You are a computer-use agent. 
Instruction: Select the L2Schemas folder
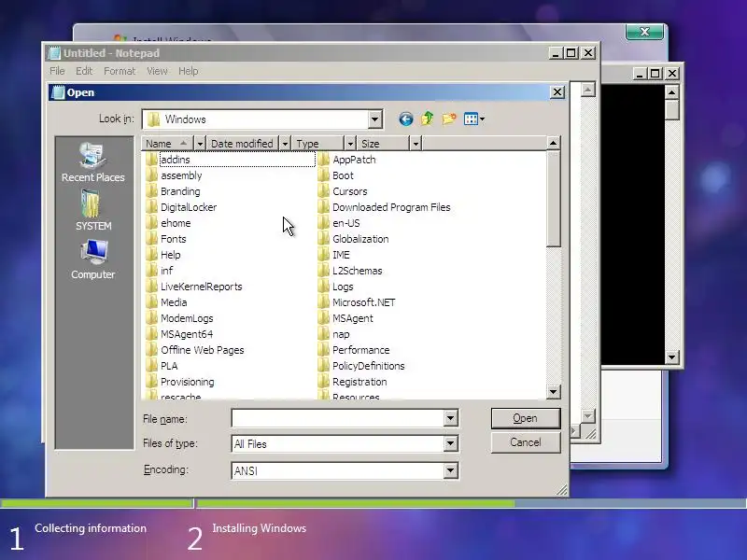[350, 271]
